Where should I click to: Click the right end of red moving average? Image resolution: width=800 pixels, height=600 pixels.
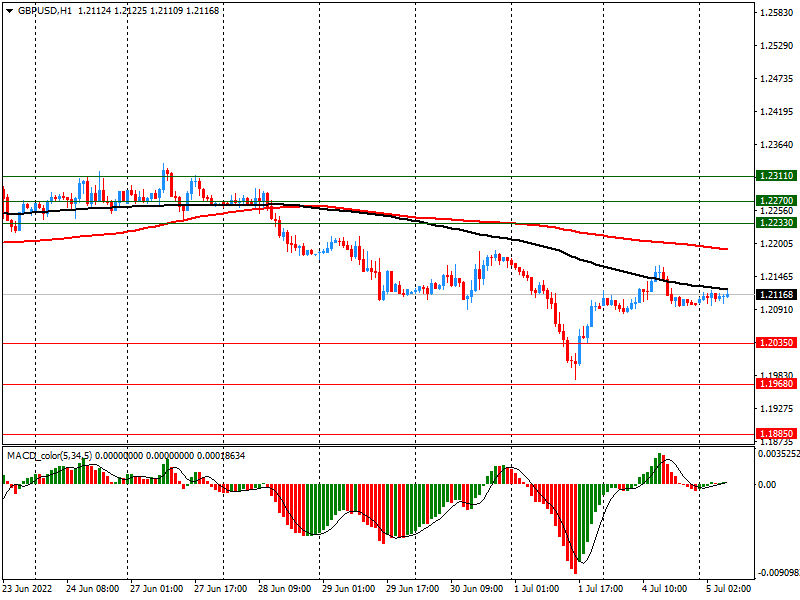click(725, 249)
